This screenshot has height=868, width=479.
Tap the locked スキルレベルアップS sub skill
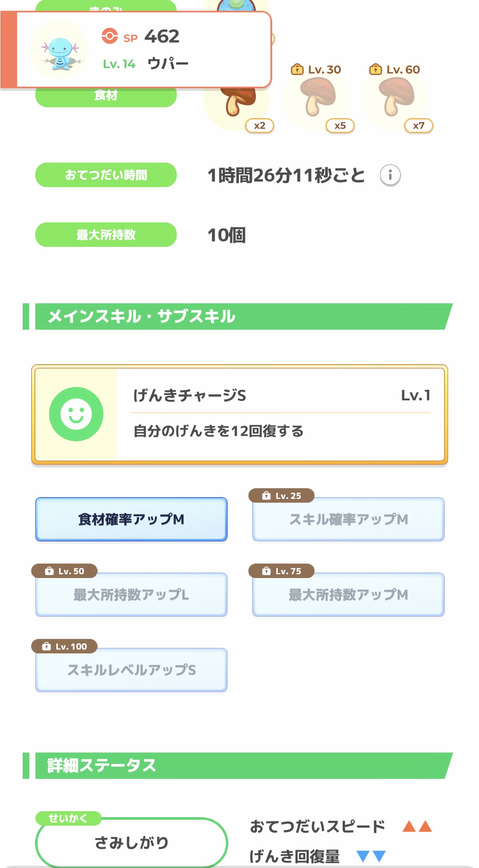tap(131, 670)
